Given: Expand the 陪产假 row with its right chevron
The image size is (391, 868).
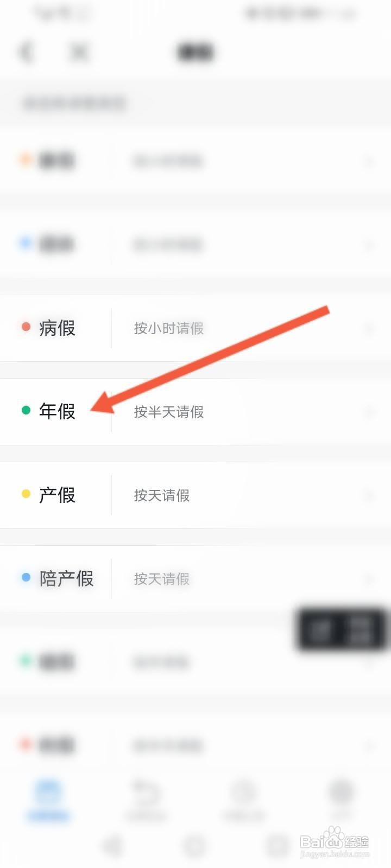Looking at the screenshot, I should [x=369, y=579].
